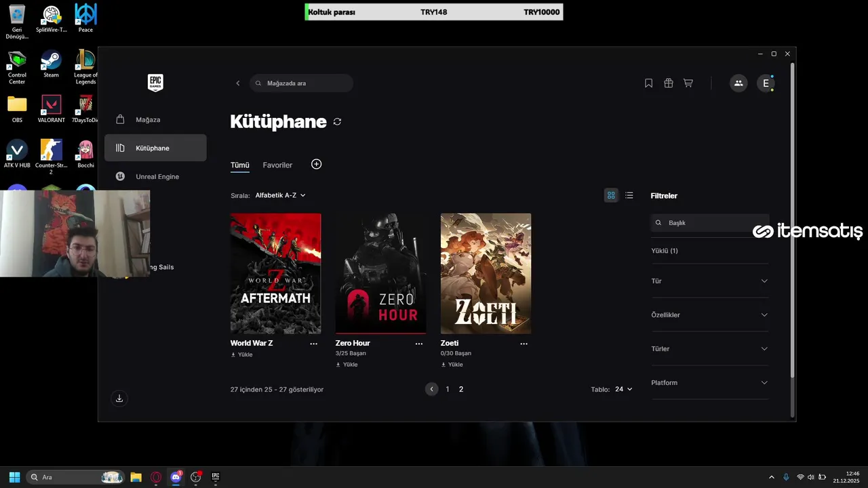
Task: Open the Alfabetik A-Z sort dropdown
Action: 280,195
